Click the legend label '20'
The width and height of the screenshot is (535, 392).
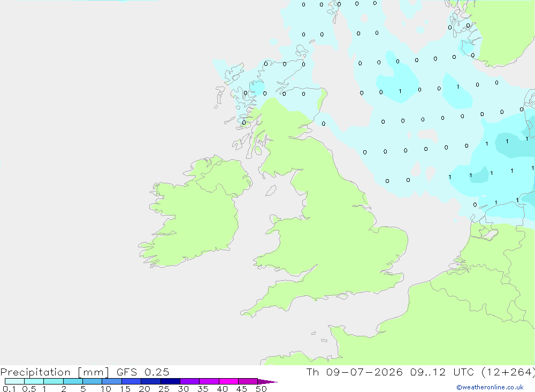144,389
